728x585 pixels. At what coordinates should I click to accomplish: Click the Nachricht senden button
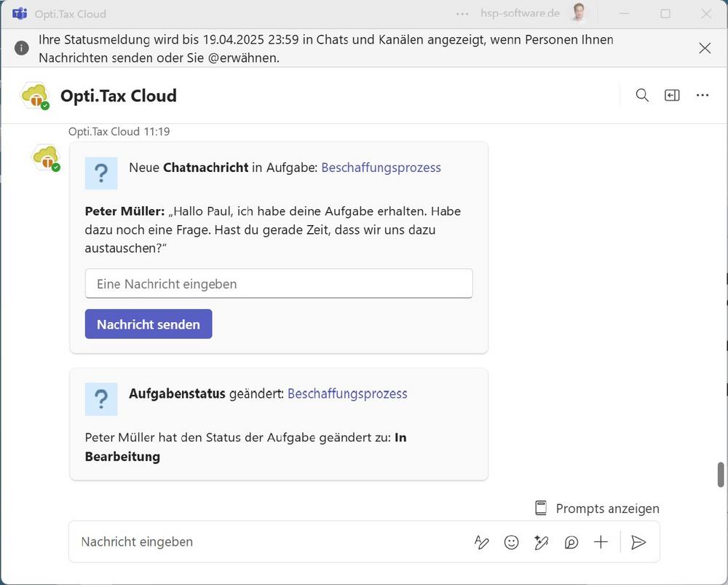click(149, 324)
